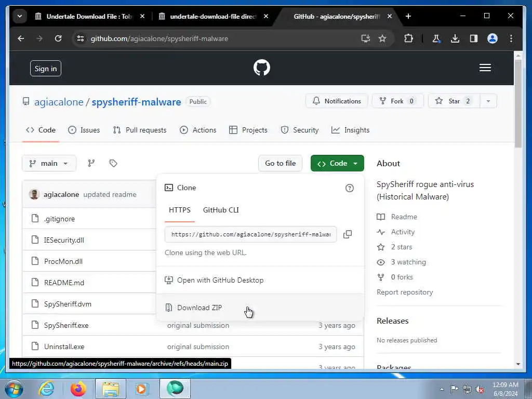Open the Security tab
The width and height of the screenshot is (532, 399).
300,130
